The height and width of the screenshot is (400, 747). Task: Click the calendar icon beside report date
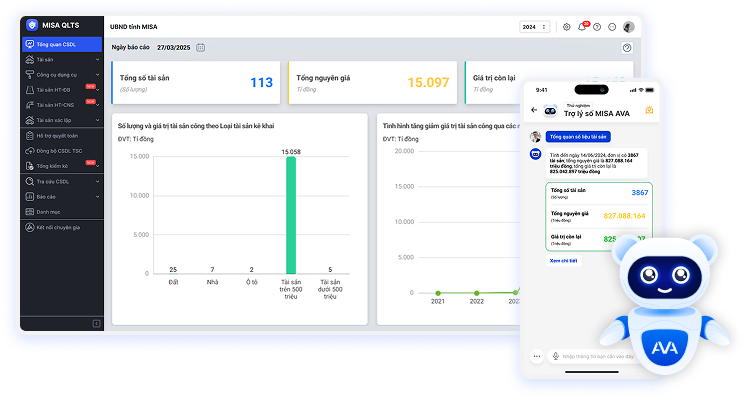[x=201, y=48]
